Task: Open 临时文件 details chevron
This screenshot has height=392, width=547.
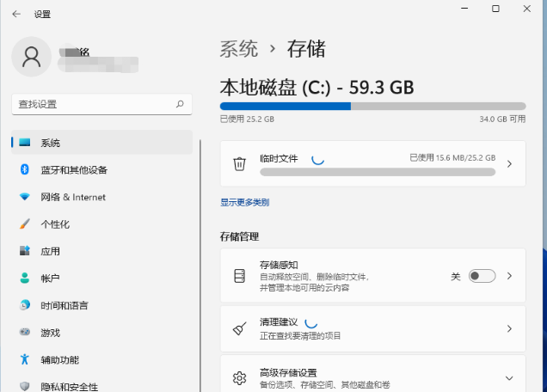Action: click(508, 163)
